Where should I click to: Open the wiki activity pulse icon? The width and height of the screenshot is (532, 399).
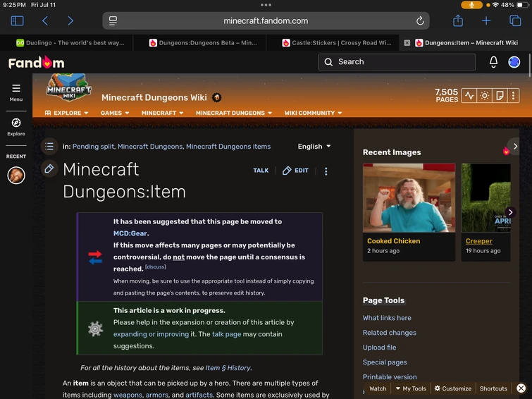[x=469, y=95]
